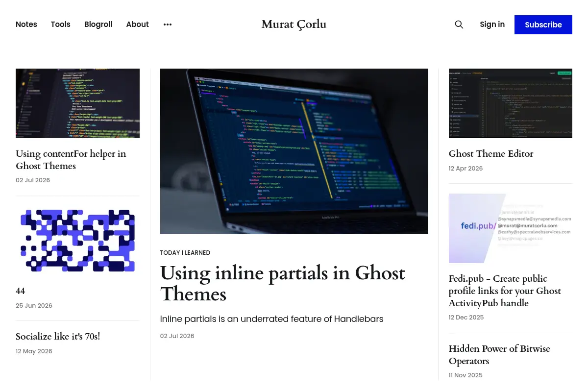The image size is (588, 392).
Task: Open the Ghost Theme Editor screenshot thumbnail
Action: (511, 103)
